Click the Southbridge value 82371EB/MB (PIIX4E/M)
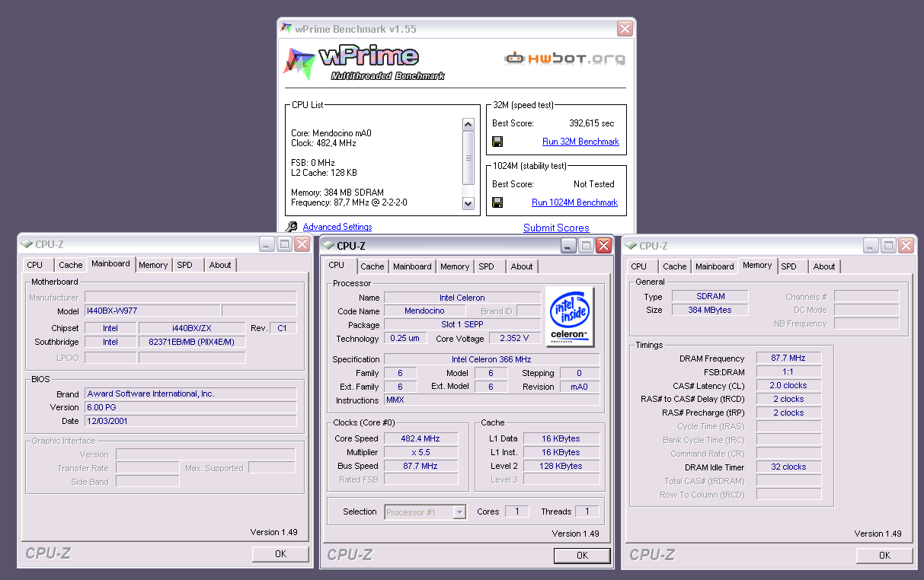924x580 pixels. coord(192,343)
